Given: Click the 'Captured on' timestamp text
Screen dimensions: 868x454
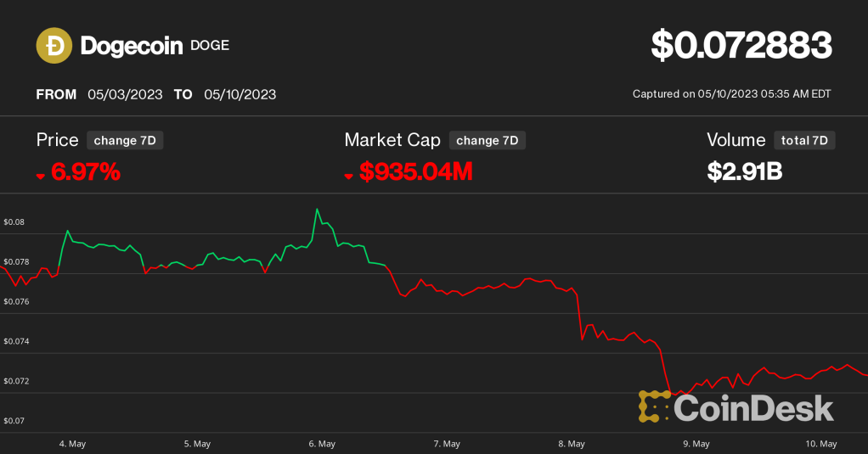Looking at the screenshot, I should 731,94.
